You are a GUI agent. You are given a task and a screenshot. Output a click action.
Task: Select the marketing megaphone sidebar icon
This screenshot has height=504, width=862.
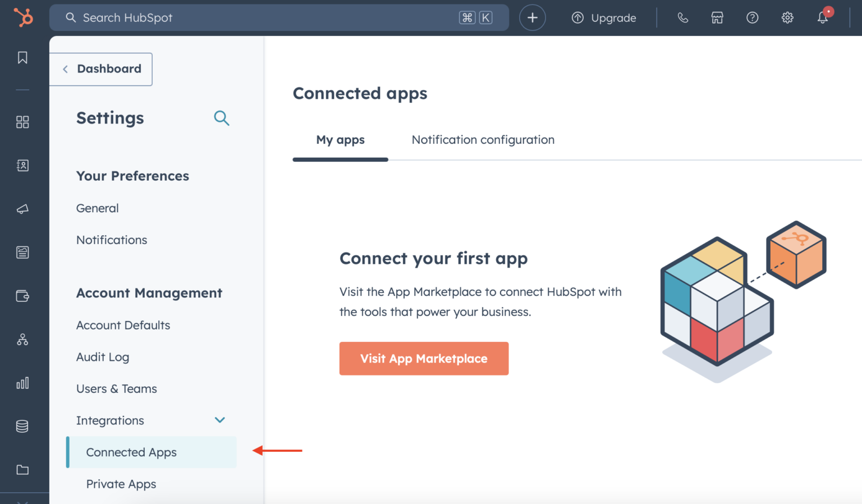tap(22, 209)
